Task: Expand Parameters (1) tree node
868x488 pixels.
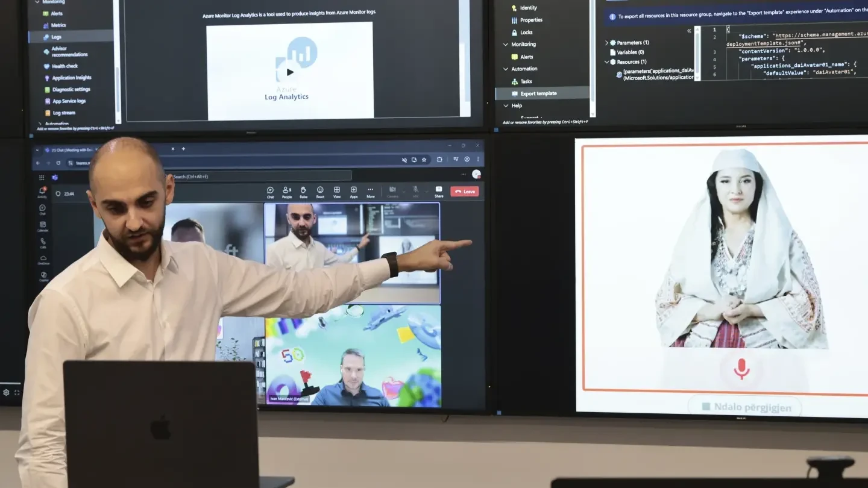Action: point(607,43)
